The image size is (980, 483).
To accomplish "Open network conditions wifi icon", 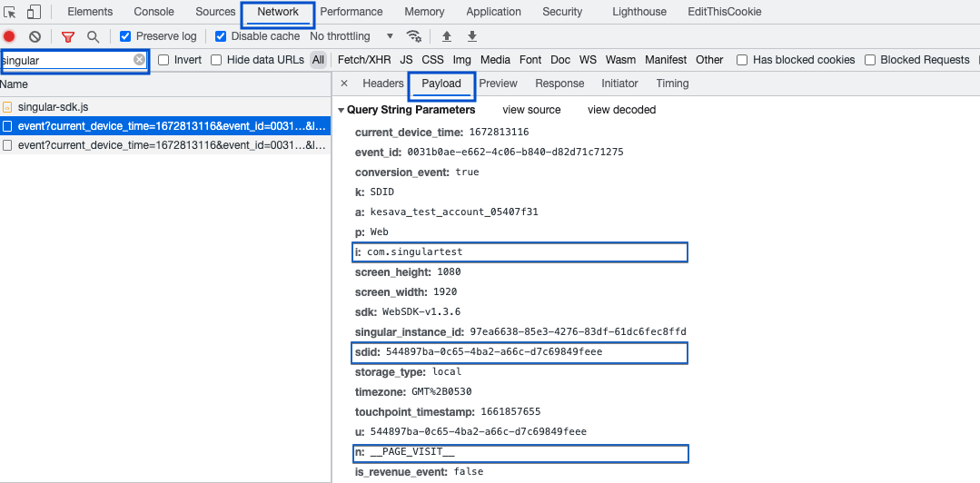I will pos(414,36).
